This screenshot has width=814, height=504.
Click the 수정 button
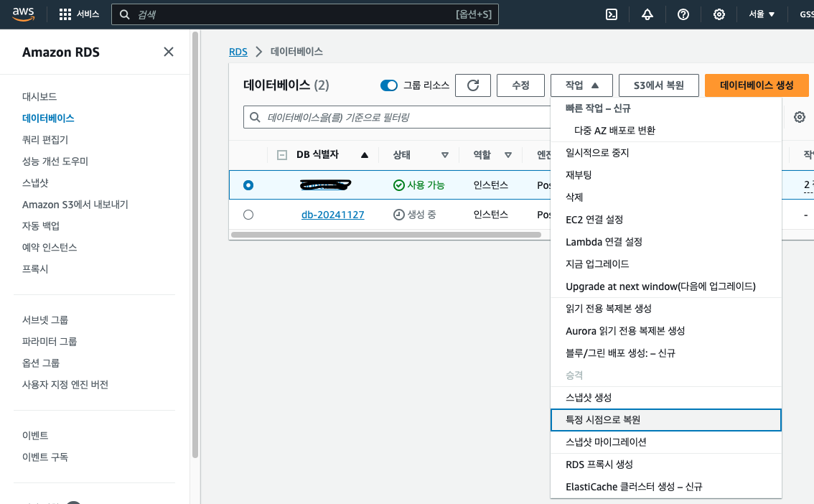(x=520, y=85)
